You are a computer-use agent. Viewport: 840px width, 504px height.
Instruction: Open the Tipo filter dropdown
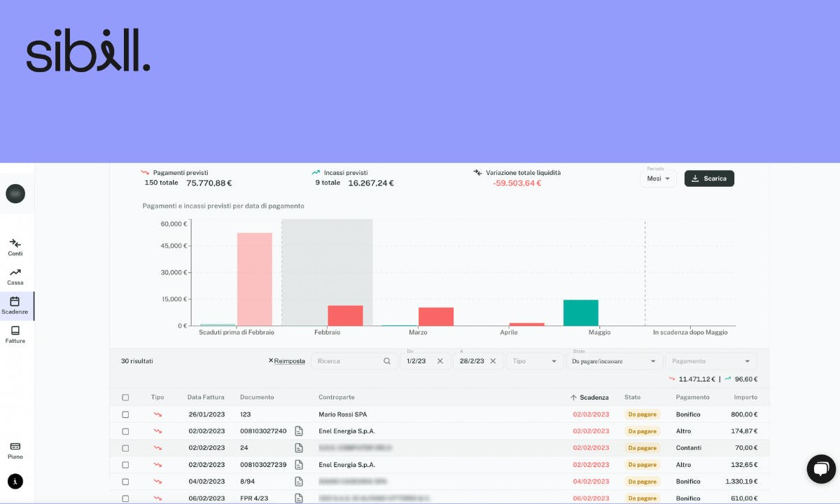point(535,361)
